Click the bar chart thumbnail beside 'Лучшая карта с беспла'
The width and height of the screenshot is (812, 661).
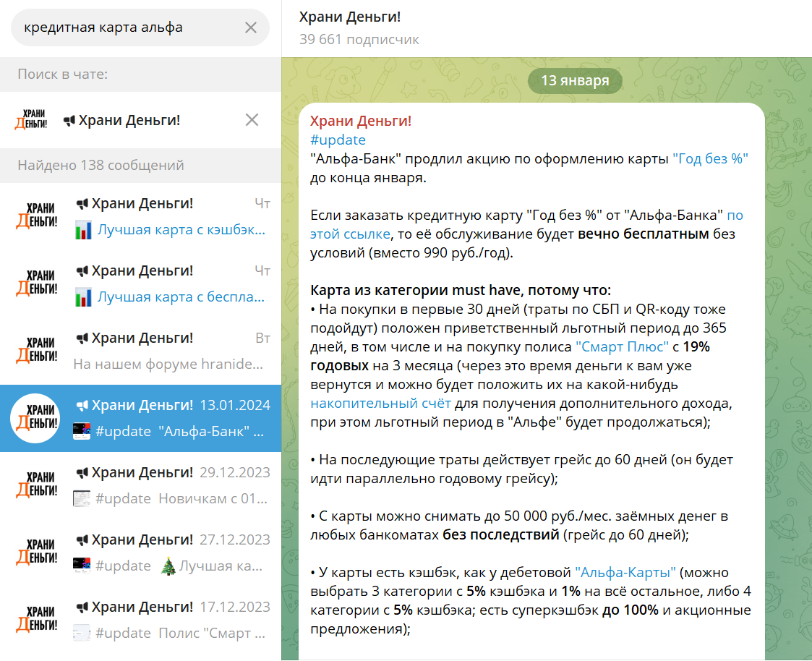coord(83,297)
